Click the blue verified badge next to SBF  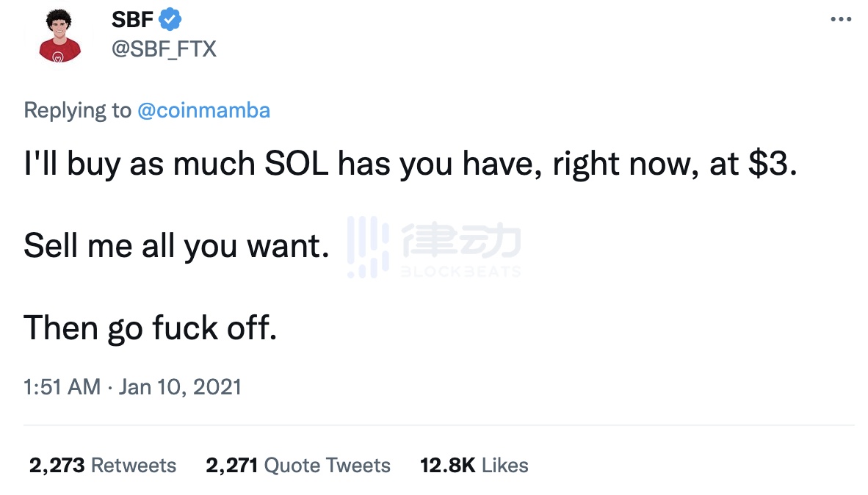coord(170,19)
